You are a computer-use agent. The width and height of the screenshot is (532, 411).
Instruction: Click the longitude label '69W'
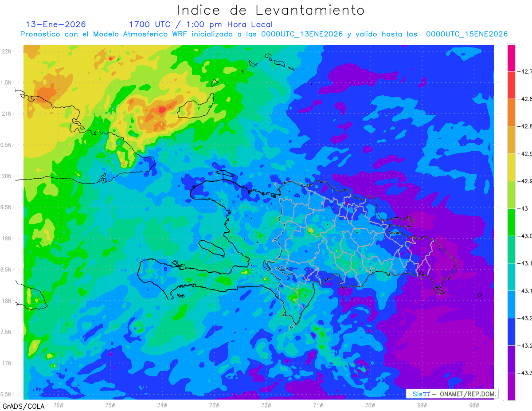pyautogui.click(x=422, y=405)
